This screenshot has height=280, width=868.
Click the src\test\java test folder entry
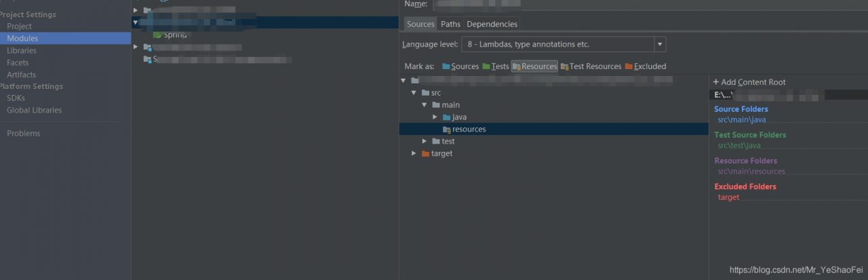click(739, 146)
